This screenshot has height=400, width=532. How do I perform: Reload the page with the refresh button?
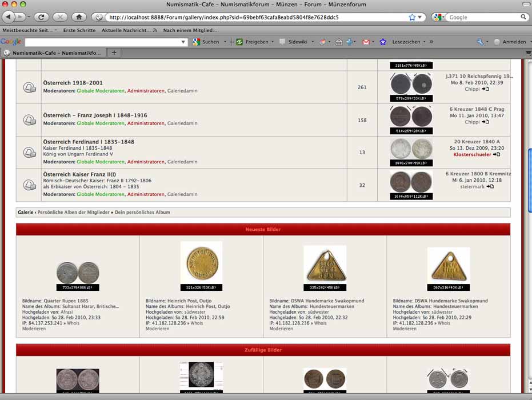click(41, 17)
